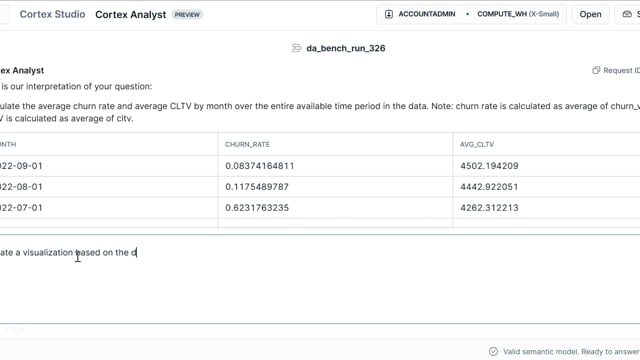Click the PREVIEW badge
The width and height of the screenshot is (640, 360).
[x=187, y=15]
